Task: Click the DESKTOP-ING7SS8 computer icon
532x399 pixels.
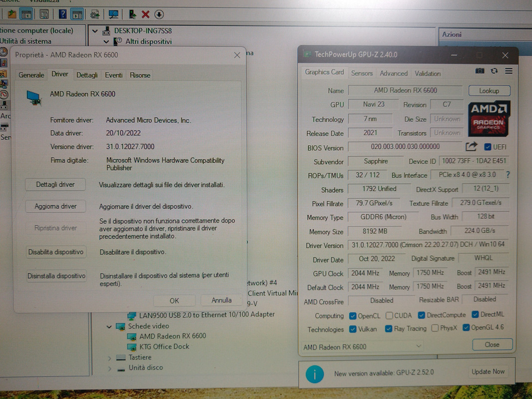Action: [107, 31]
